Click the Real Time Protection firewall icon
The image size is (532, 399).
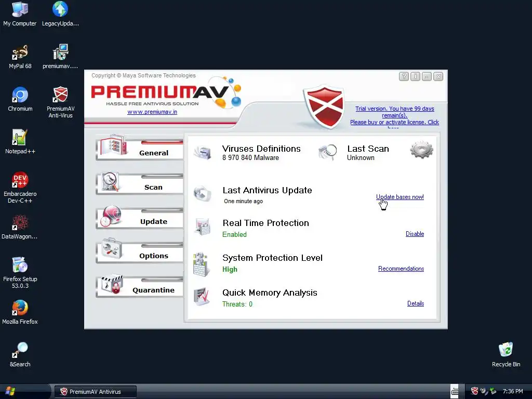(x=203, y=227)
